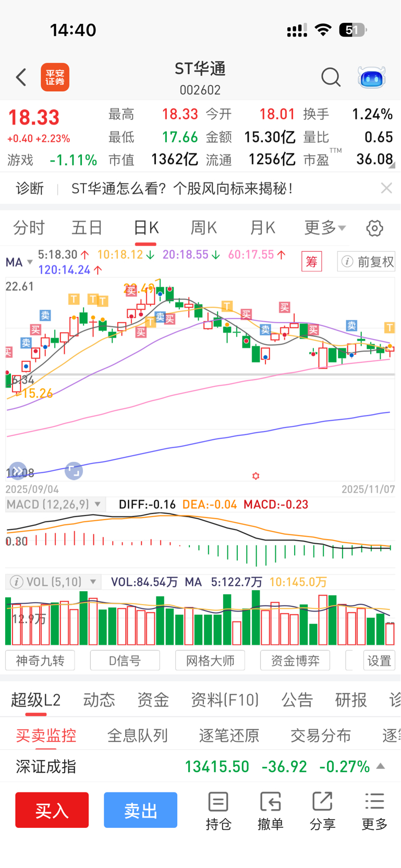This screenshot has width=401, height=868.
Task: Tap the 60:17.55 moving average value
Action: point(251,254)
